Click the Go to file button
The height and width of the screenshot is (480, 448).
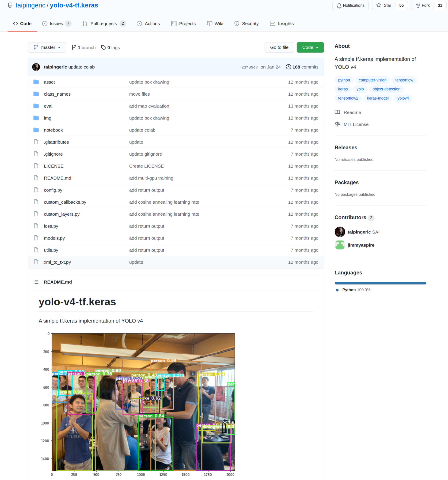(279, 48)
